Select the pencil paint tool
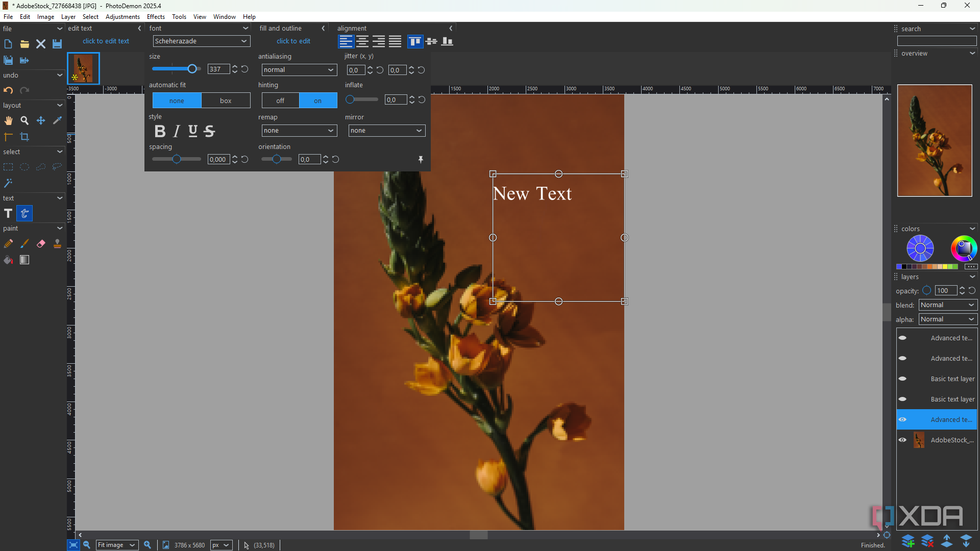Viewport: 980px width, 551px height. pyautogui.click(x=8, y=244)
